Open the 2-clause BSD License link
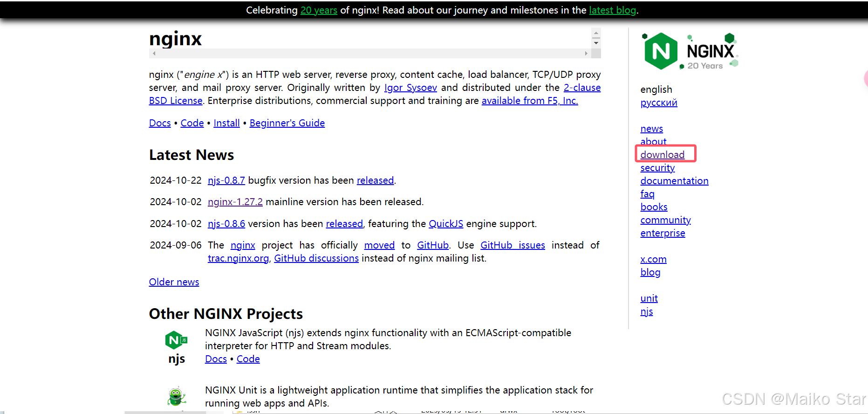Screen dimensions: 868x414 click(582, 88)
